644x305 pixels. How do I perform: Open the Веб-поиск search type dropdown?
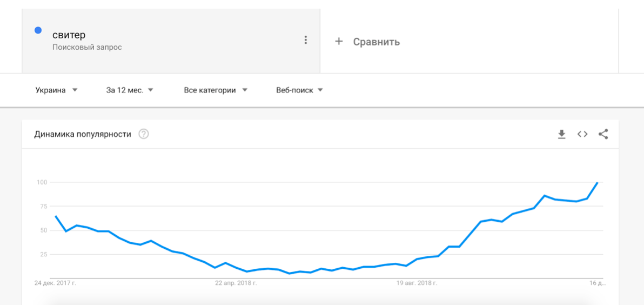coord(299,90)
